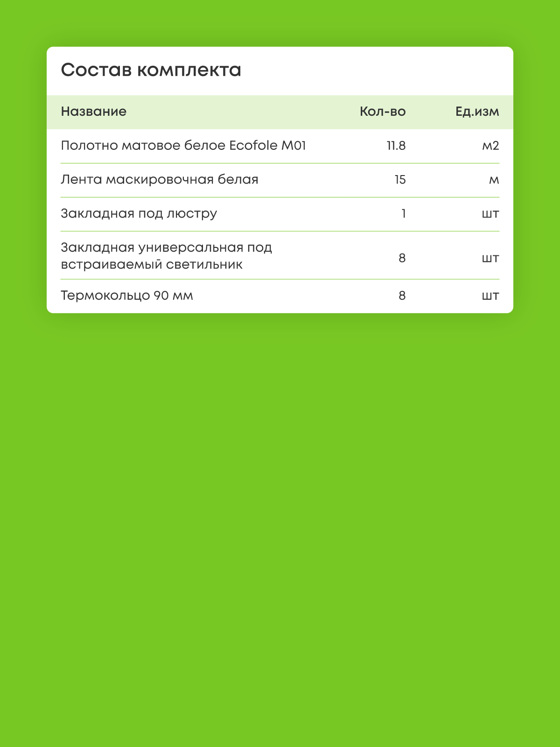Viewport: 560px width, 747px height.
Task: Click the "Кол-во" column header
Action: coord(382,112)
